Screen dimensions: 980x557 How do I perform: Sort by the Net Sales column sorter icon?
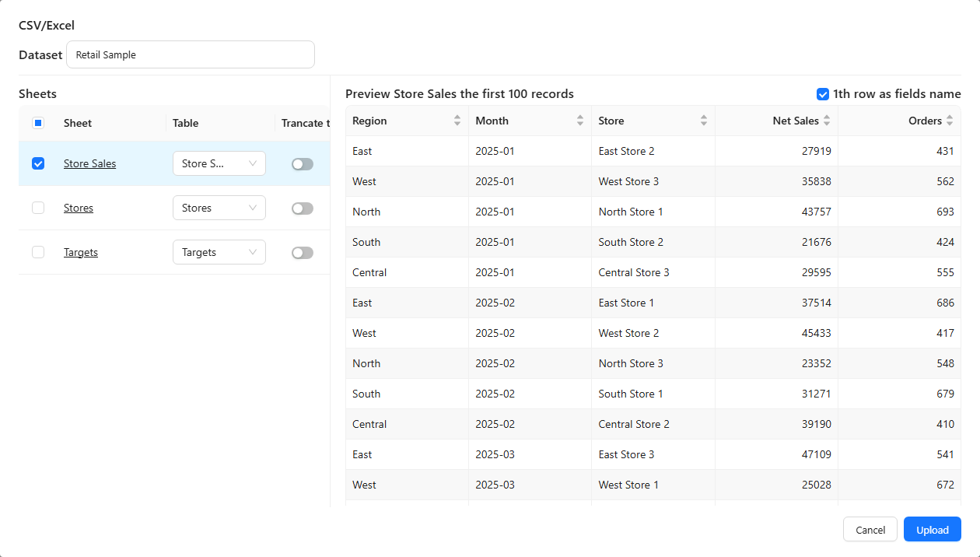pyautogui.click(x=827, y=121)
